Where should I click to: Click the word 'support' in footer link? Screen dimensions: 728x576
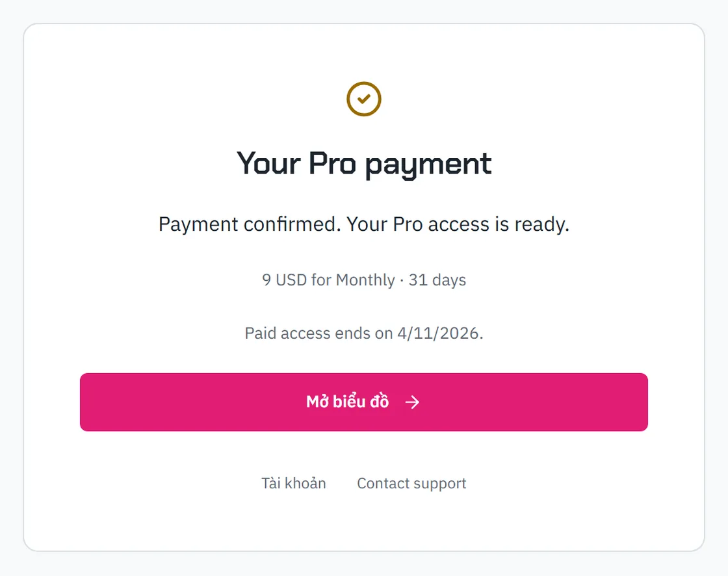[439, 484]
